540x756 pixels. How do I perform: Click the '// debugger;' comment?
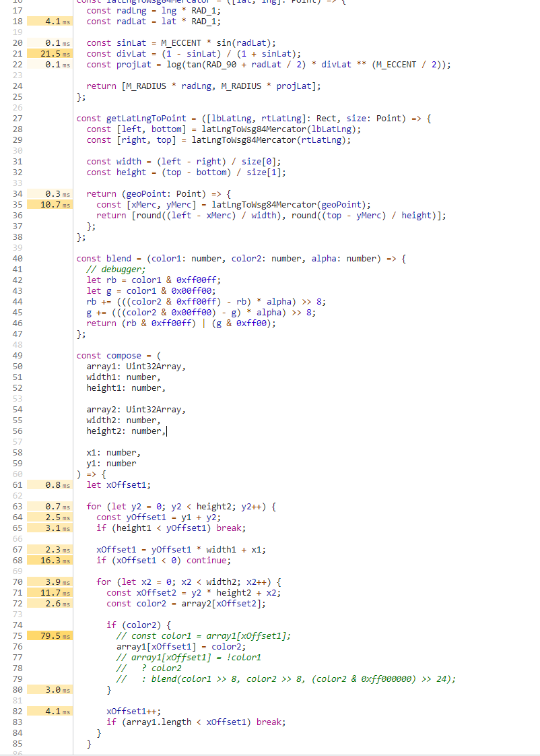coord(116,270)
